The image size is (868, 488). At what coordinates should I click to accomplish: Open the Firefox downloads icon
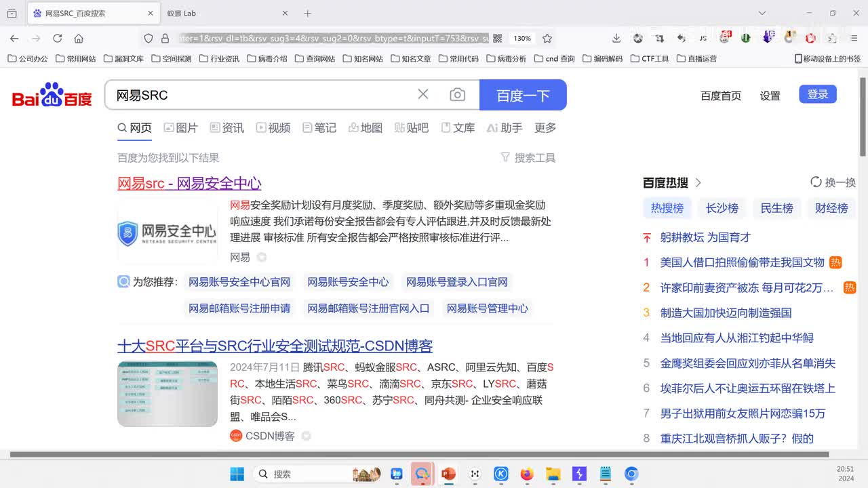click(616, 39)
